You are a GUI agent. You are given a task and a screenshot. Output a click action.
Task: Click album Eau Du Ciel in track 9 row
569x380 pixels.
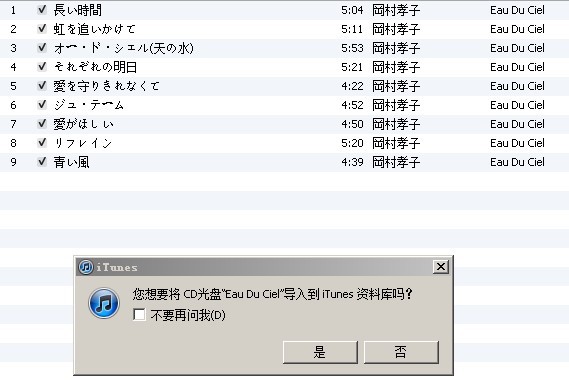(x=517, y=162)
